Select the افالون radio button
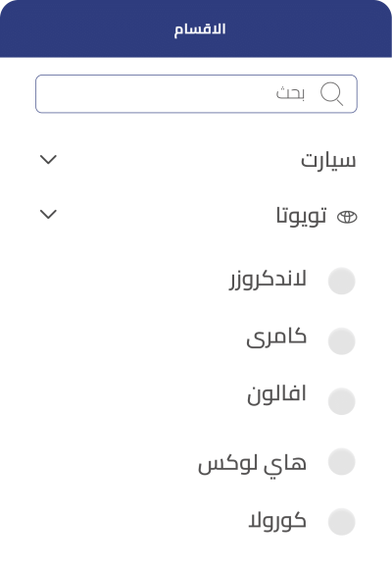392x571 pixels. 341,401
